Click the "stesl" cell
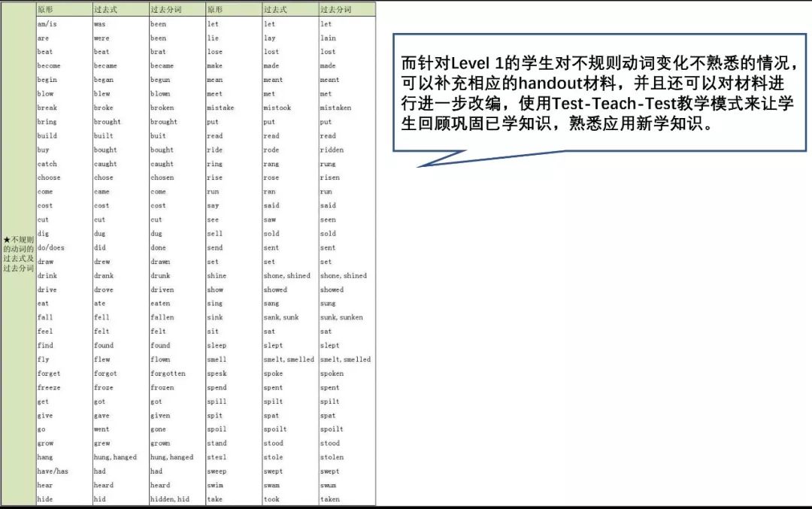812x509 pixels. pyautogui.click(x=217, y=457)
